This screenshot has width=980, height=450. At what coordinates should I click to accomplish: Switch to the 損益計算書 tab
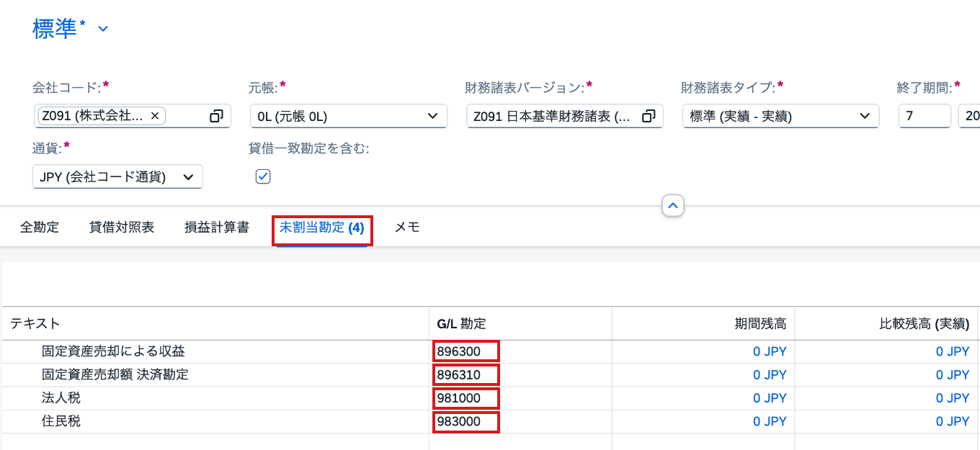click(217, 228)
